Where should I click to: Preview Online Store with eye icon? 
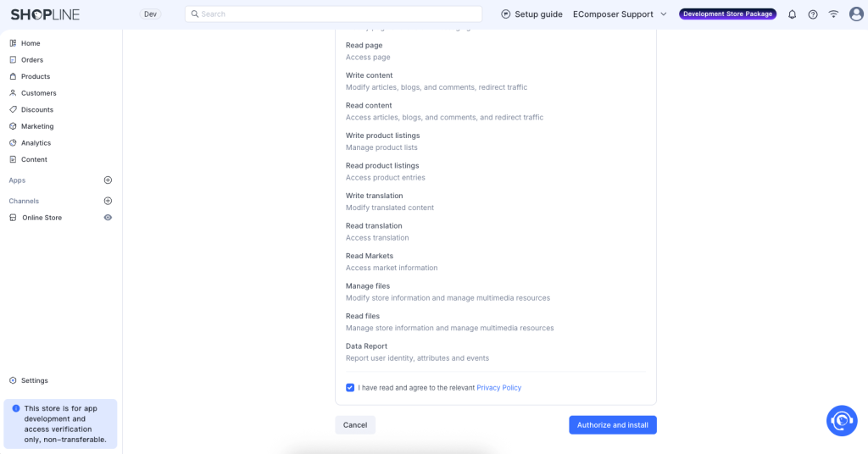pos(108,218)
